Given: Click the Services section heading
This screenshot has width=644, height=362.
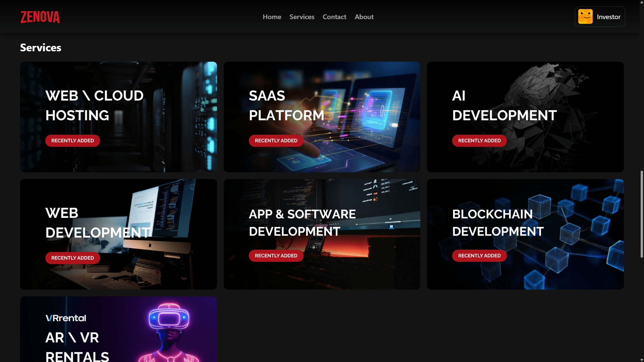Looking at the screenshot, I should [x=41, y=48].
